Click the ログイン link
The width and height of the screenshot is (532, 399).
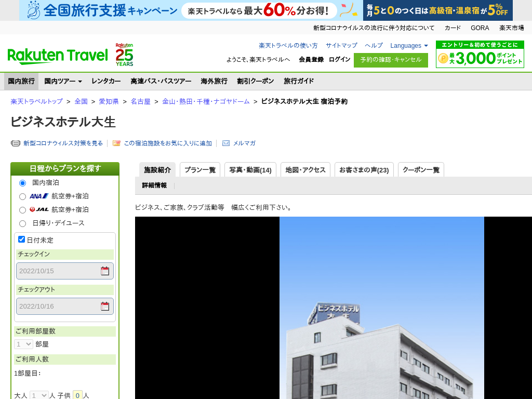[339, 59]
